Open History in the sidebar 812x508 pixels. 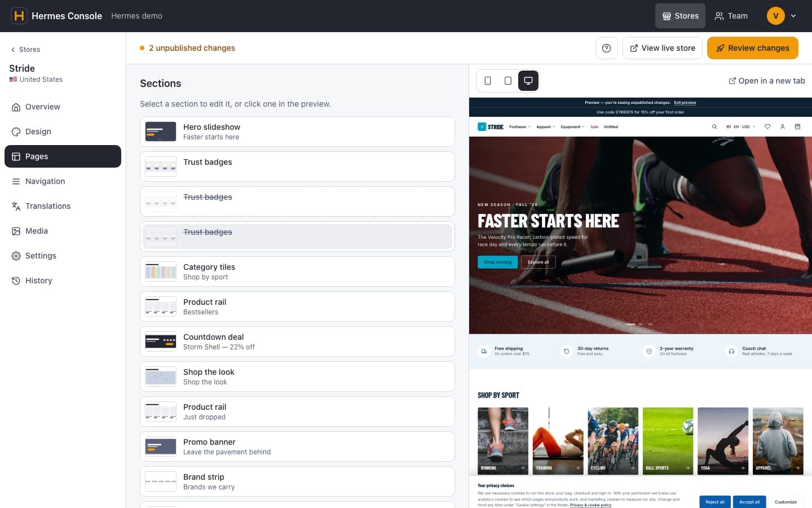[63, 281]
